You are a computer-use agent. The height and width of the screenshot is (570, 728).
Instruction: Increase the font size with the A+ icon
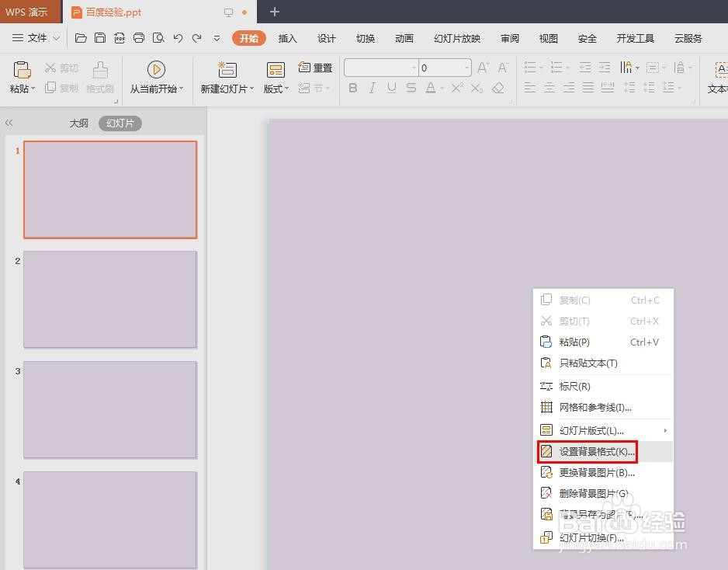483,68
